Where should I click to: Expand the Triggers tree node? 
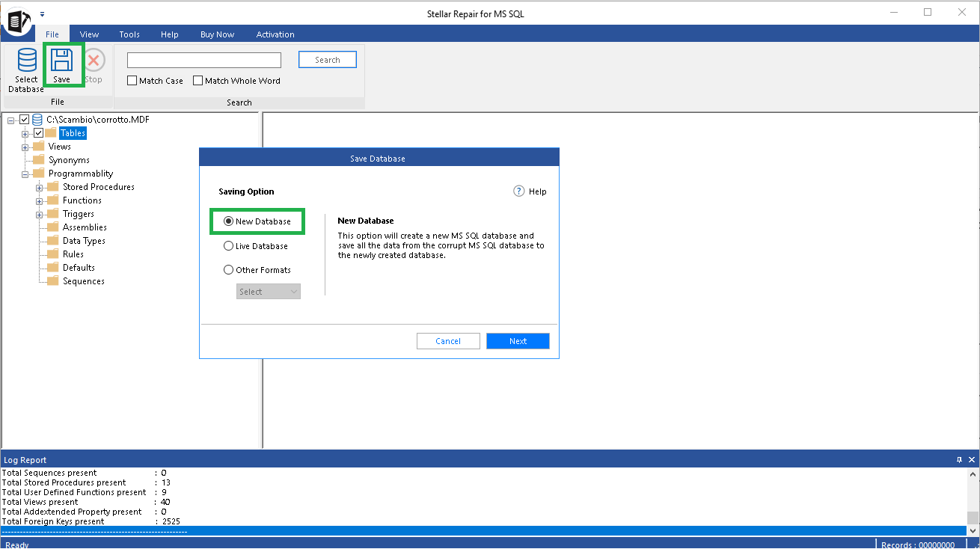40,214
